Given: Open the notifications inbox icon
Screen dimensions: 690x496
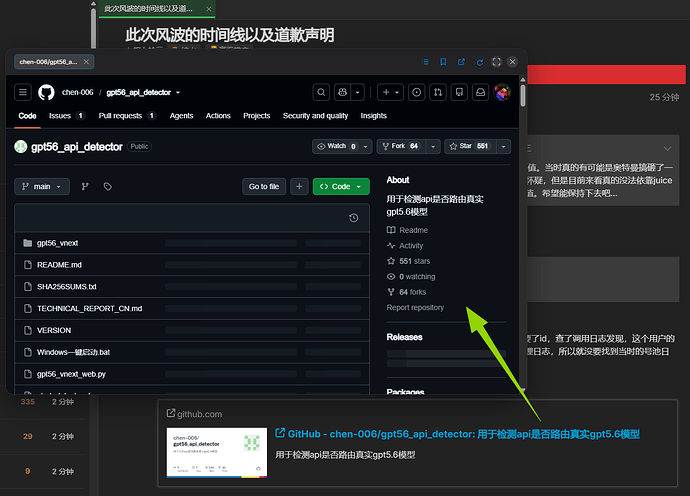Looking at the screenshot, I should pos(481,92).
